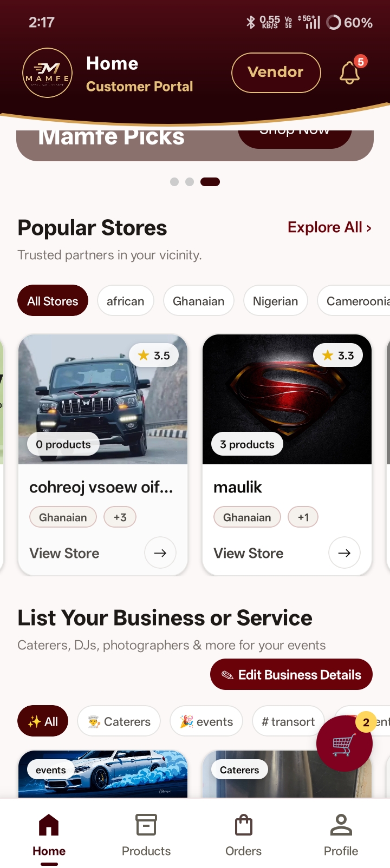
Task: Switch to the Vendor portal
Action: coord(276,72)
